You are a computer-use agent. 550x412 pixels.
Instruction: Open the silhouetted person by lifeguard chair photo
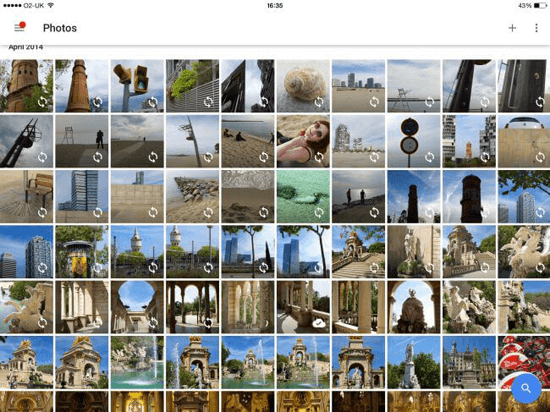(82, 141)
